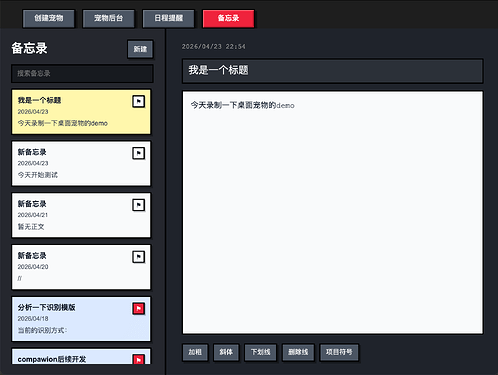
Task: Unflag the compawion后续开发 note
Action: tap(139, 359)
